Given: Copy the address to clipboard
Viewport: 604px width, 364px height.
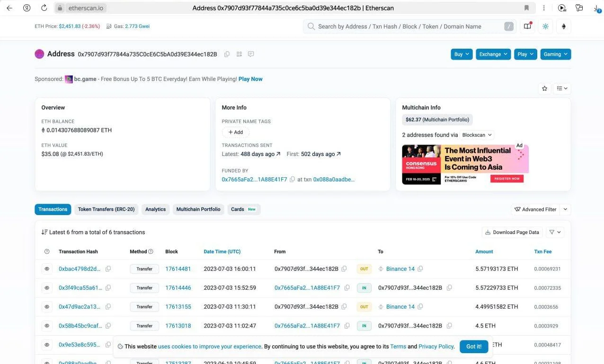Looking at the screenshot, I should pos(227,54).
